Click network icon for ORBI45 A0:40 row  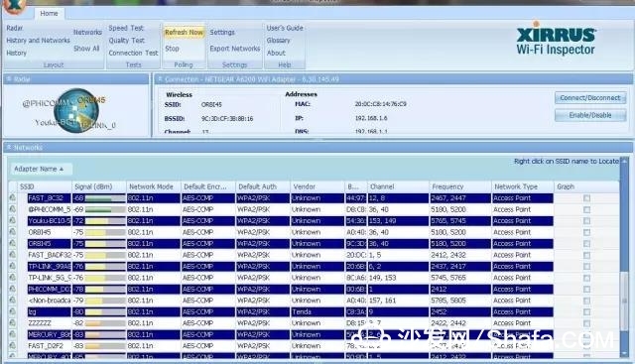tap(13, 232)
